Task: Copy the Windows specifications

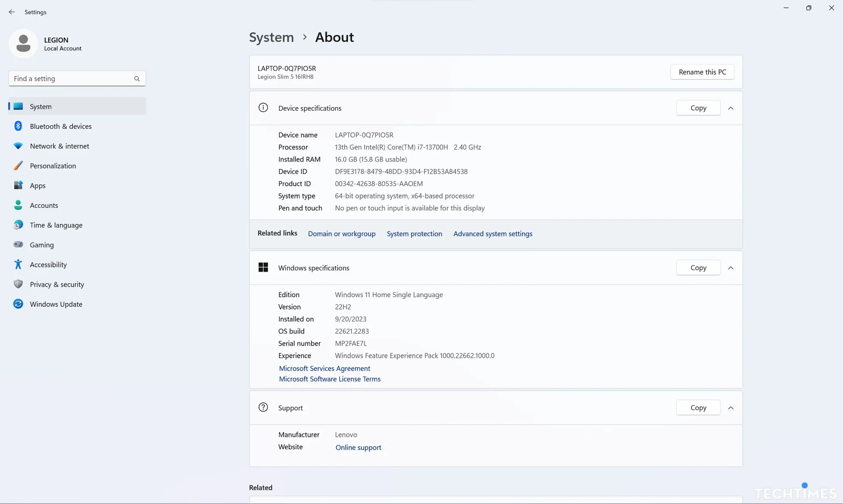Action: [698, 268]
